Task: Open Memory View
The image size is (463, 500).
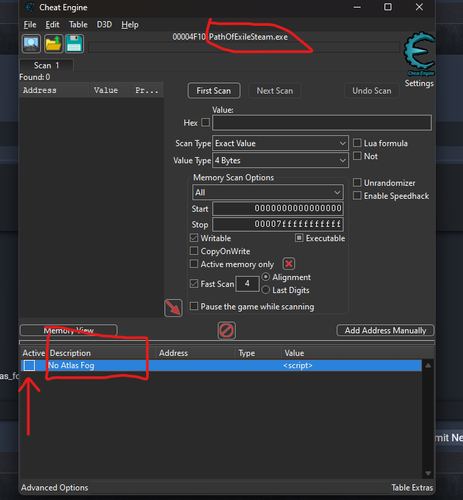Action: [x=69, y=330]
